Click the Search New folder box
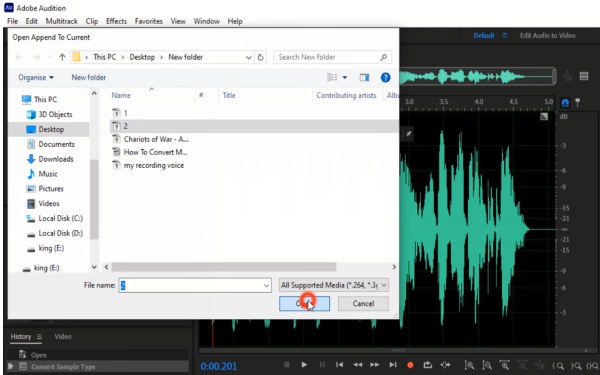The height and width of the screenshot is (375, 600). click(332, 57)
